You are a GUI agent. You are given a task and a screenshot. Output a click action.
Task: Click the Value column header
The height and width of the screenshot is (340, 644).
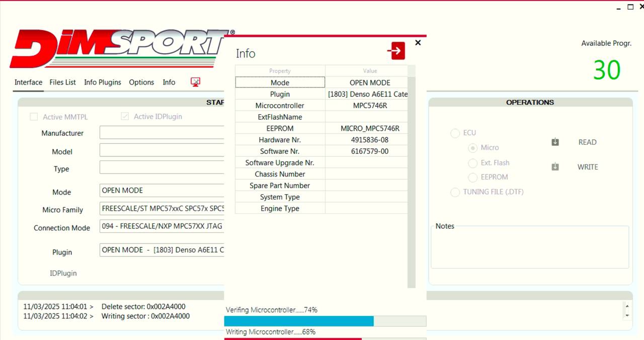(x=370, y=71)
